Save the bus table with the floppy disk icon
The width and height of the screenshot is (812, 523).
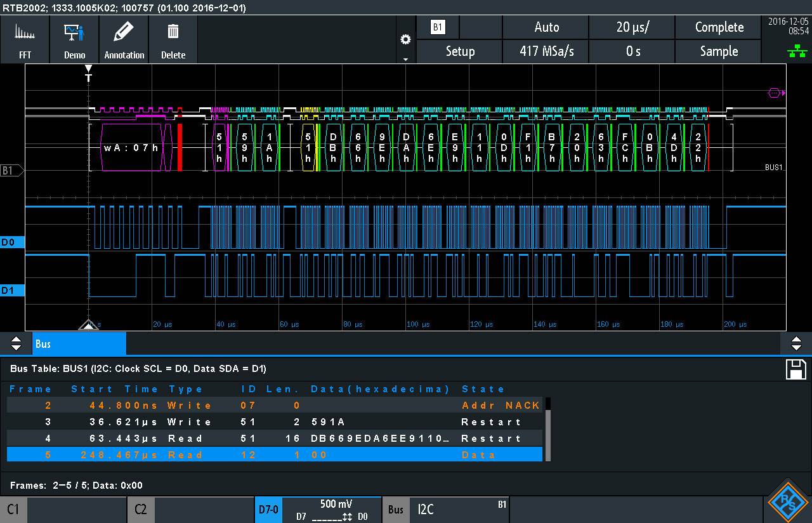[x=795, y=369]
